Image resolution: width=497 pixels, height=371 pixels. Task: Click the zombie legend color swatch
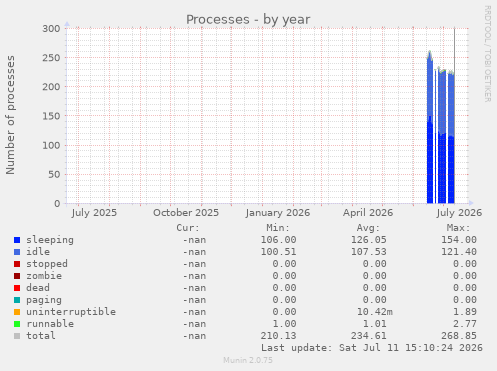coord(17,276)
